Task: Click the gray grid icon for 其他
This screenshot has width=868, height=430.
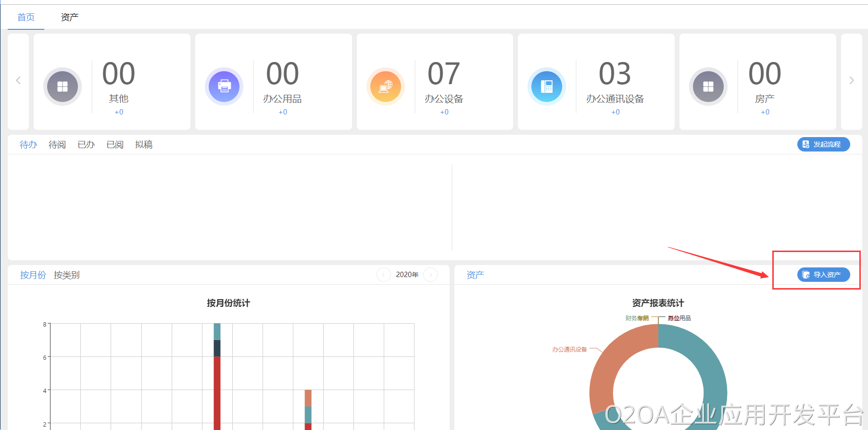Action: tap(63, 87)
